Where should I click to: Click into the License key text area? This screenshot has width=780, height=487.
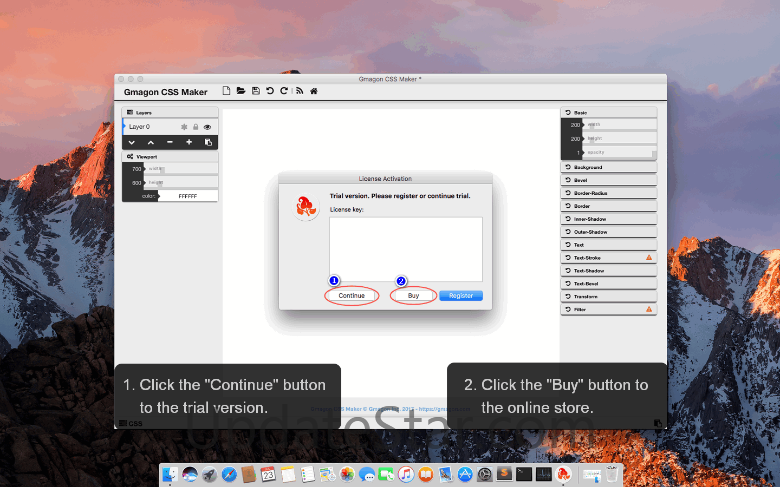pyautogui.click(x=405, y=249)
